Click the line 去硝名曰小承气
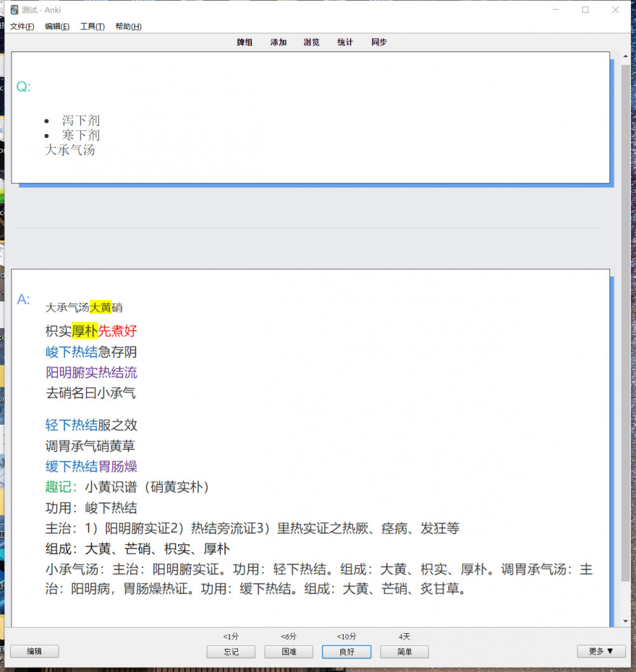The image size is (636, 672). point(91,393)
